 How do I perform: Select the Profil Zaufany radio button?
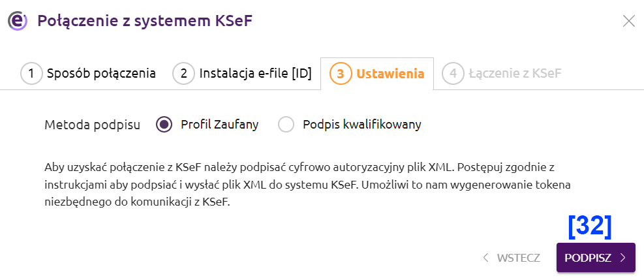pos(164,125)
